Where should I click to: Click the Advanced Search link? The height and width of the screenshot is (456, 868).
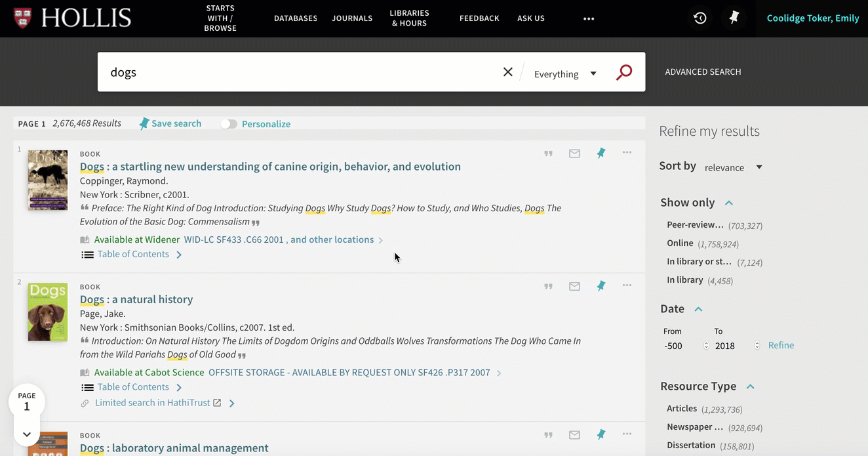click(x=703, y=72)
